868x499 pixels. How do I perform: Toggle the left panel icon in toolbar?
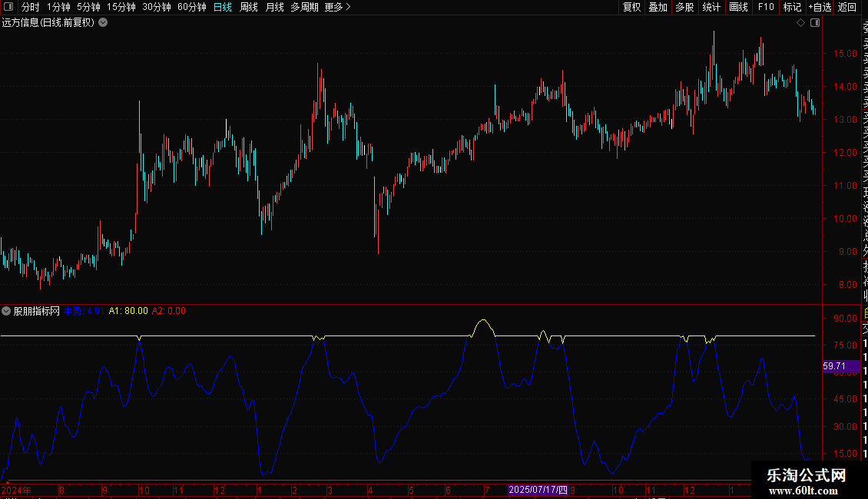pos(8,7)
